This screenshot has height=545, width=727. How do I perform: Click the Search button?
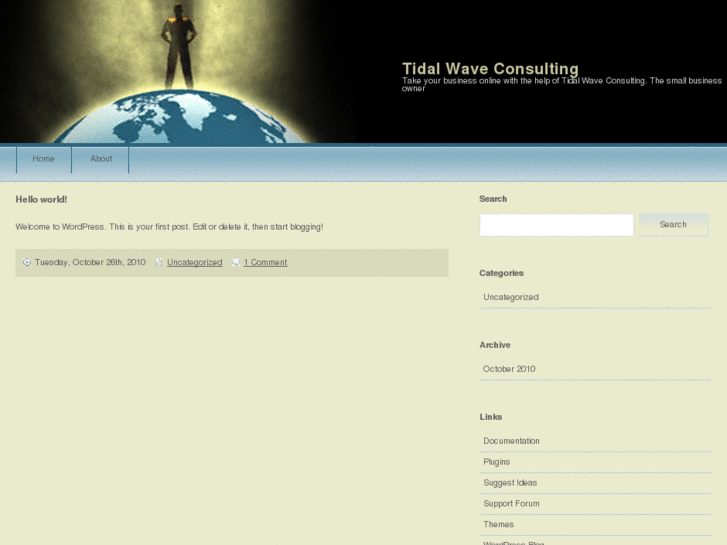(x=673, y=224)
